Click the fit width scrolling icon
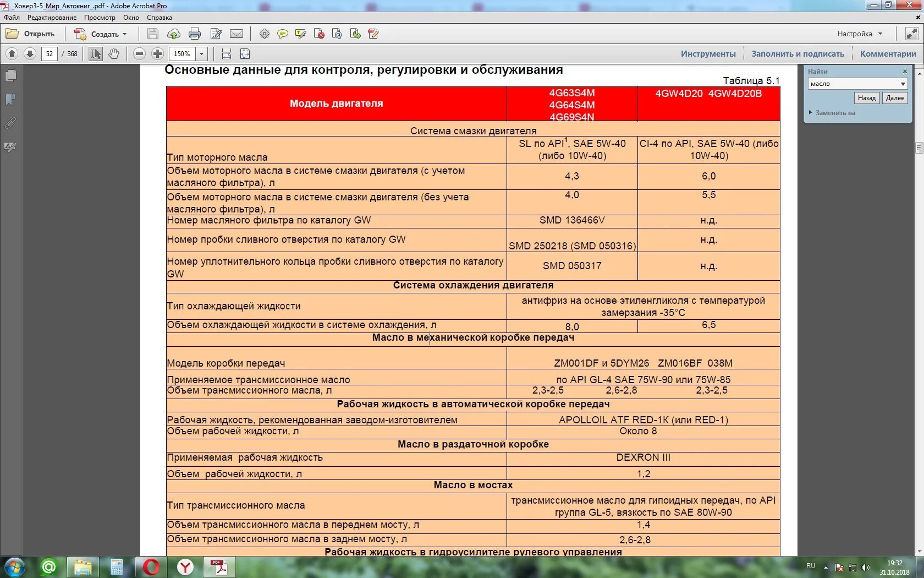 [x=226, y=54]
